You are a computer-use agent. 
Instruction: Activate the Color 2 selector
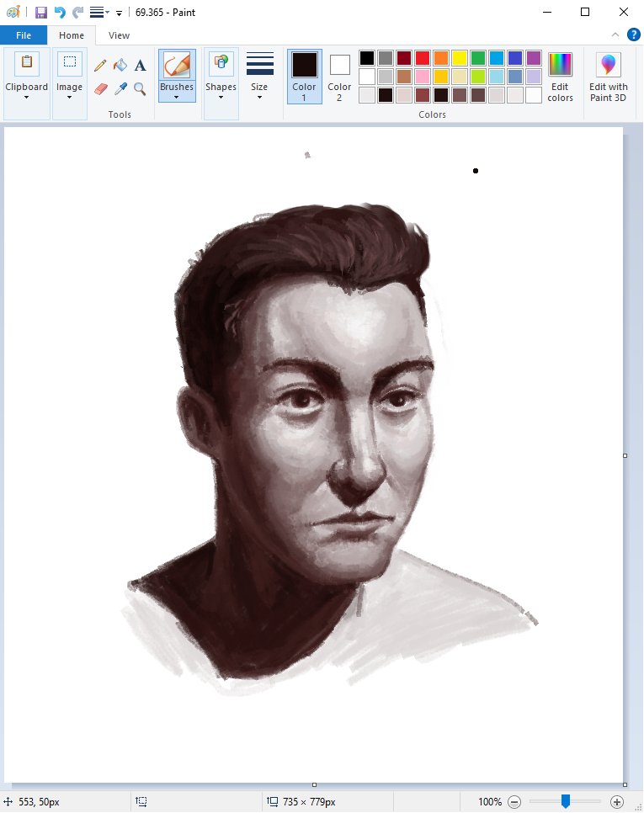tap(339, 76)
